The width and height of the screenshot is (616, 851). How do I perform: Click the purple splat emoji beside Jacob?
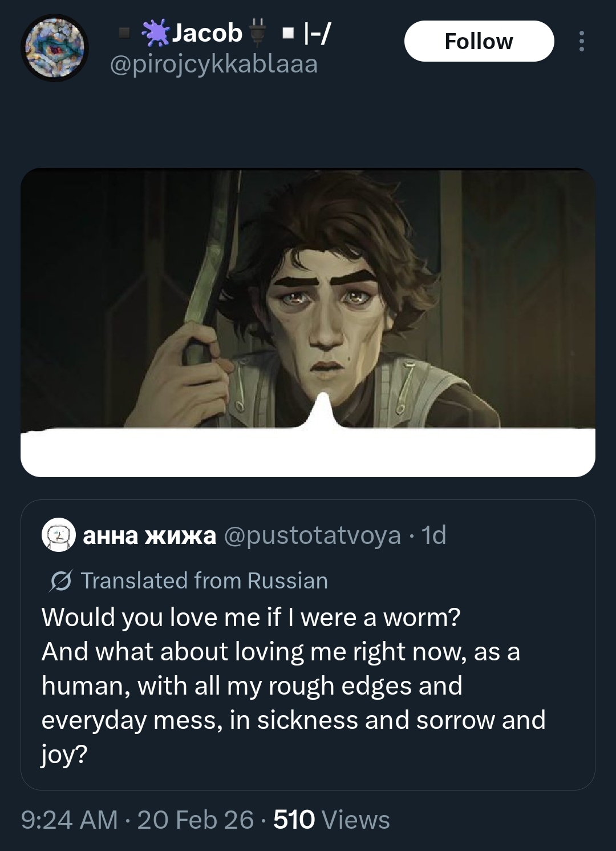(155, 33)
